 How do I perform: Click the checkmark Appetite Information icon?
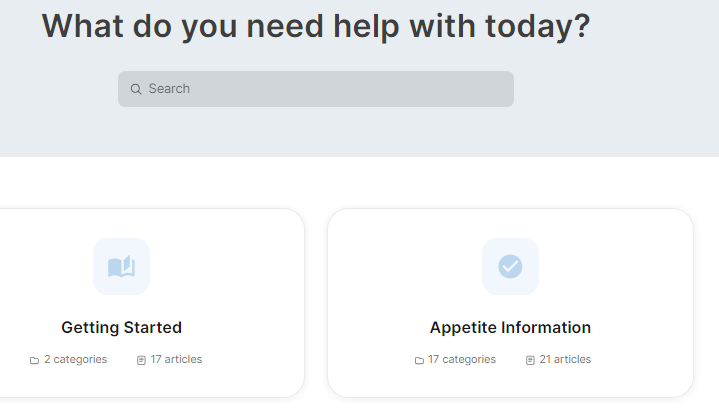coord(510,266)
